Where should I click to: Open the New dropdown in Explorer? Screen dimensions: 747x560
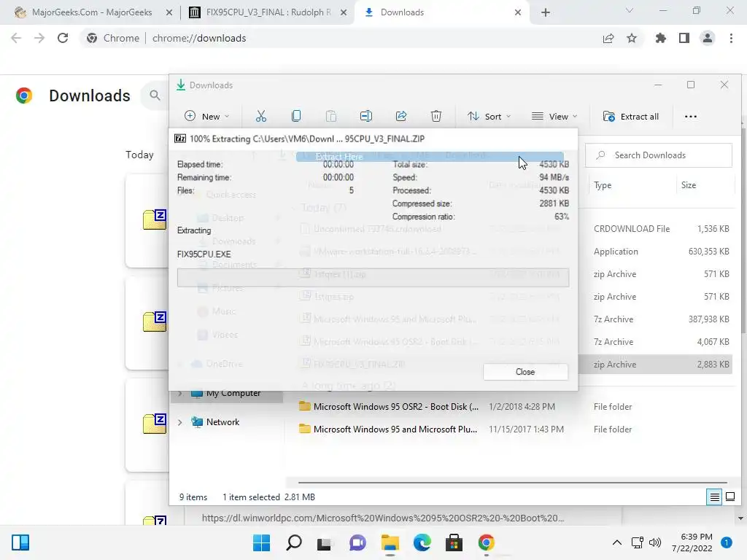point(206,116)
